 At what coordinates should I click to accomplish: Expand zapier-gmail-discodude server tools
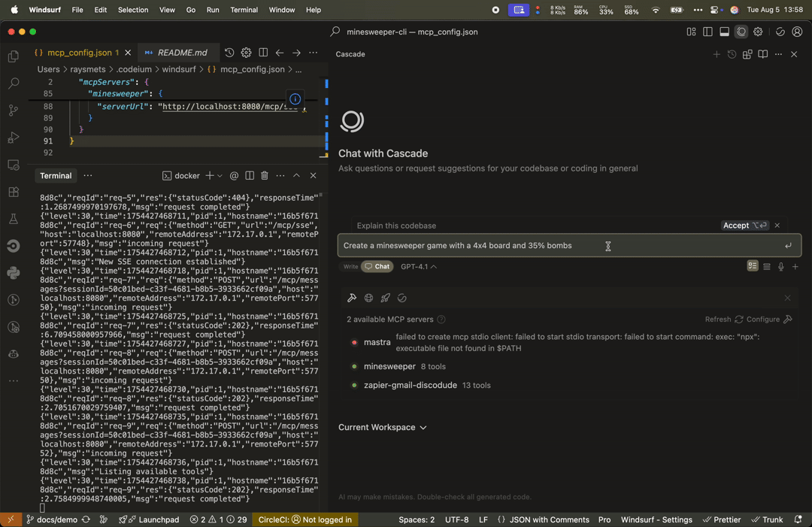420,385
